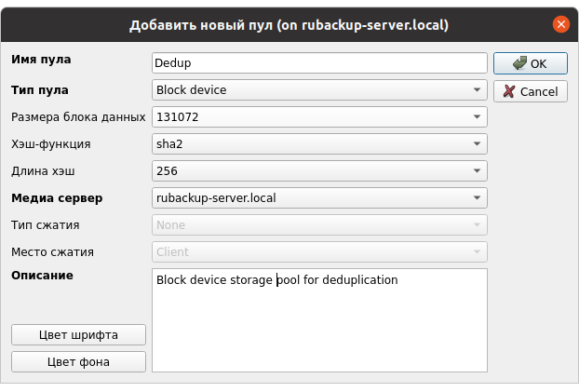
Task: Click the dialog title bar text
Action: click(x=289, y=24)
